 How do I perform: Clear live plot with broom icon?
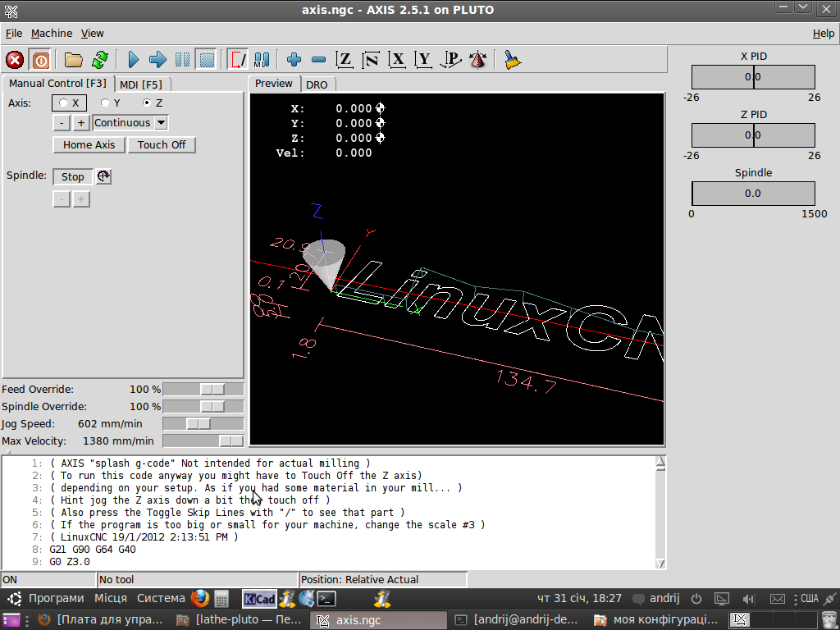point(513,60)
